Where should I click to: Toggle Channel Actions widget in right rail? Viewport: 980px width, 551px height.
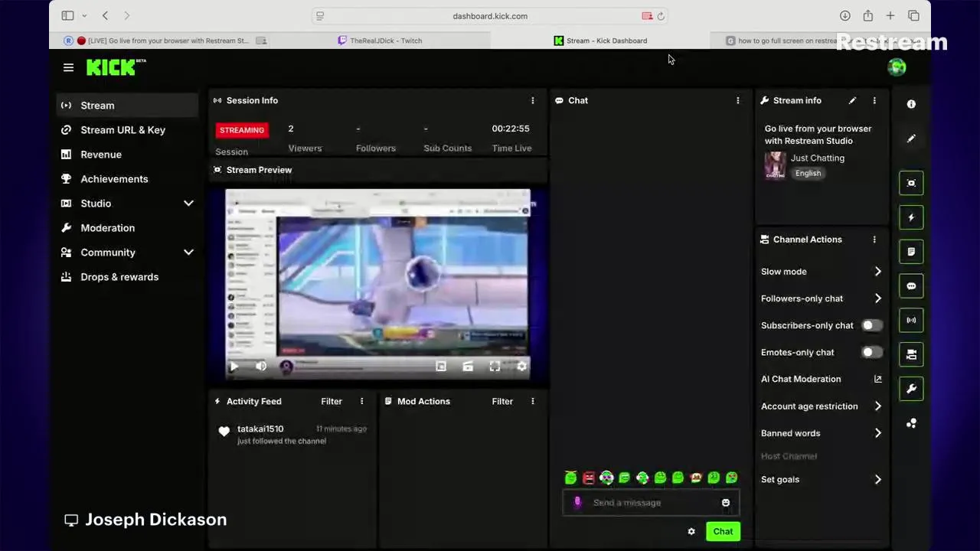911,354
